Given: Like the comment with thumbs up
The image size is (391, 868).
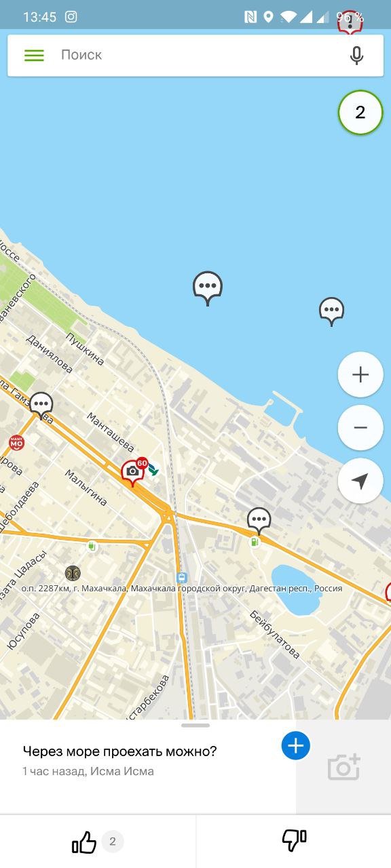Looking at the screenshot, I should (x=84, y=842).
